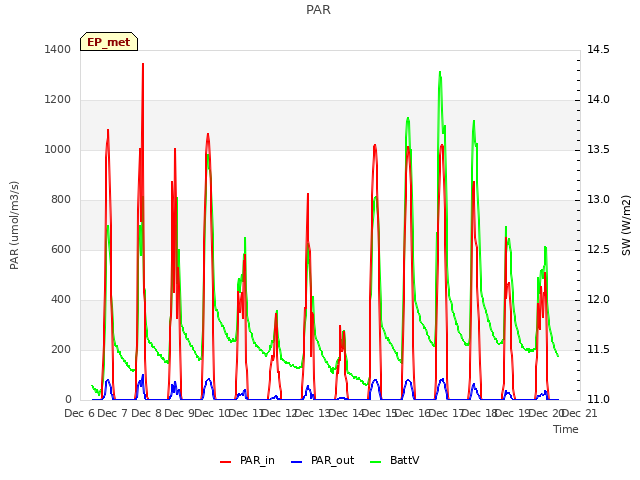Toggle the BattV legend entry
The width and height of the screenshot is (640, 480).
point(394,461)
